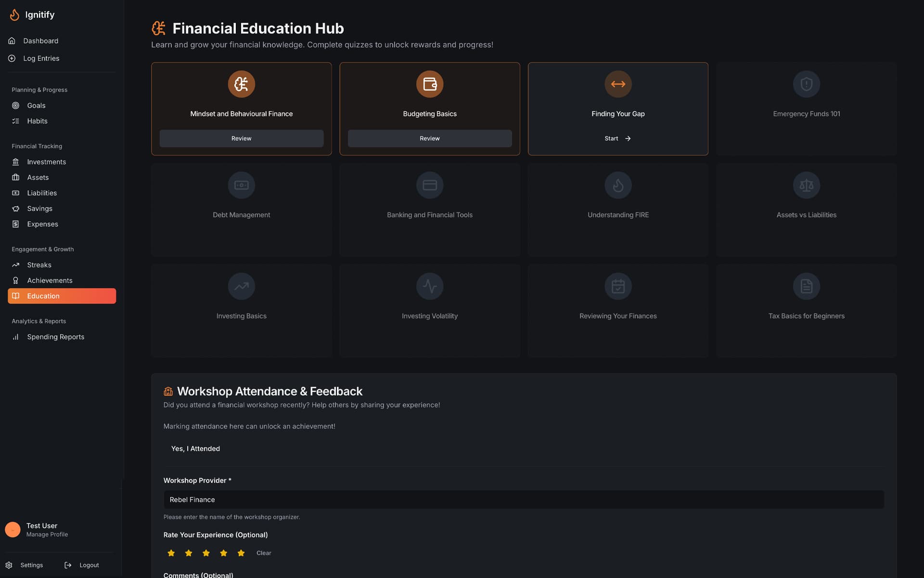924x578 pixels.
Task: Open Spending Reports in the sidebar
Action: click(55, 337)
